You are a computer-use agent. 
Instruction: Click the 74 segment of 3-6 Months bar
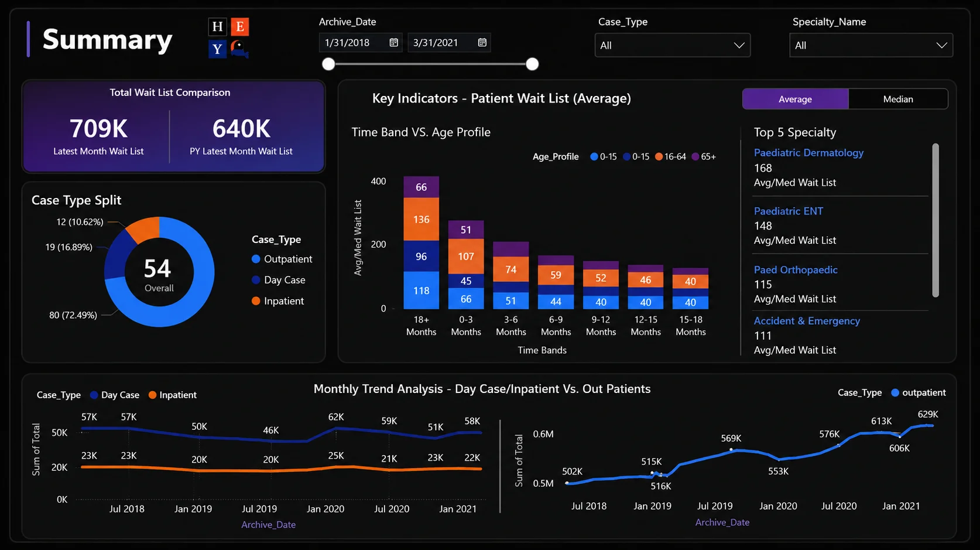(x=511, y=269)
